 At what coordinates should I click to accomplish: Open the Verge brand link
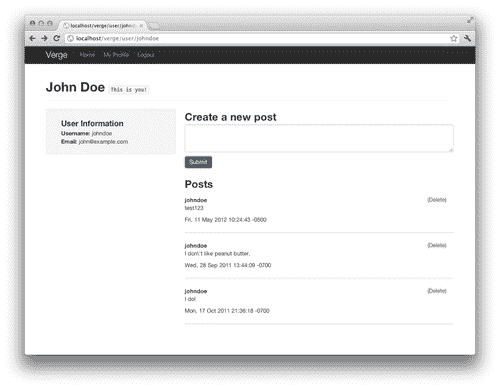(56, 55)
